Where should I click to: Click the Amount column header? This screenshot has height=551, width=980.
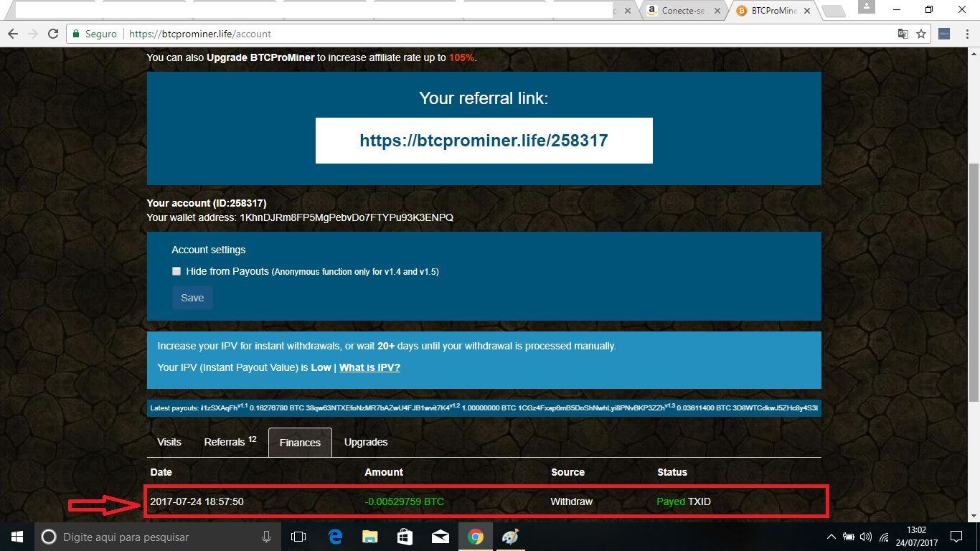384,472
